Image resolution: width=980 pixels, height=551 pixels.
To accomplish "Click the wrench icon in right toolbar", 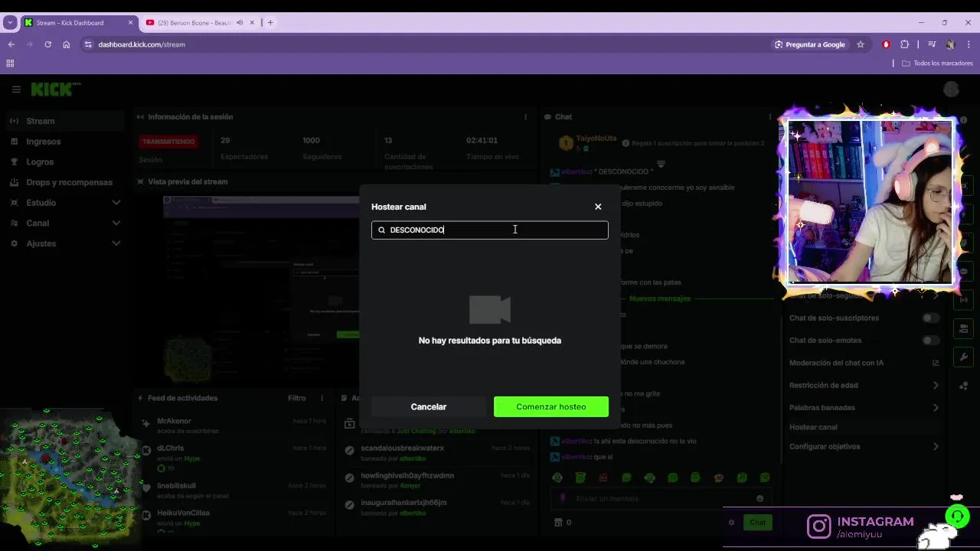I will pos(963,357).
